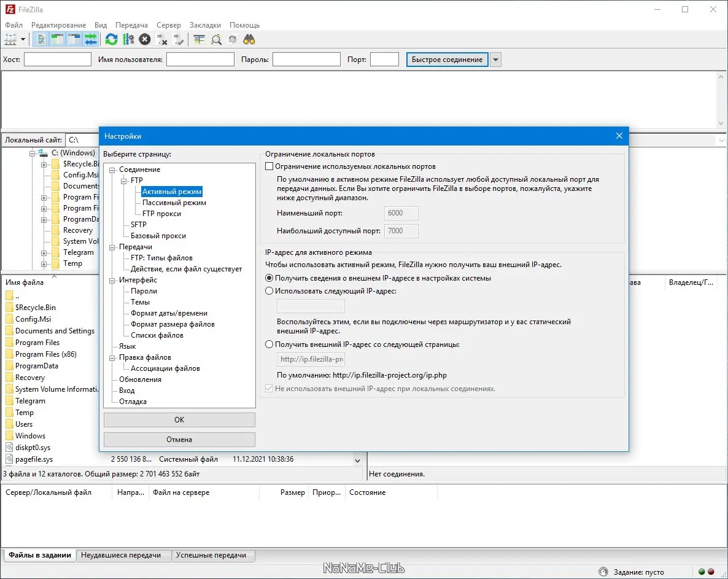
Task: Click the OK button in settings
Action: point(179,420)
